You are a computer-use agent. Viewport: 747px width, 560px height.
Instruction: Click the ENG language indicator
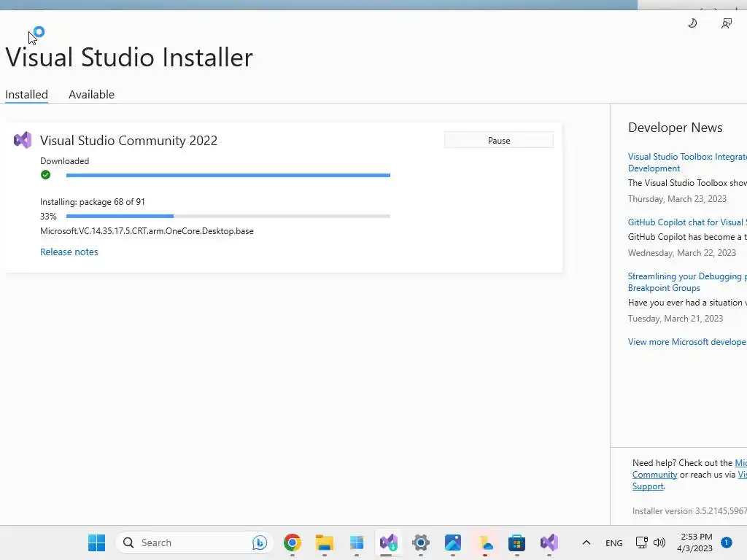tap(614, 542)
